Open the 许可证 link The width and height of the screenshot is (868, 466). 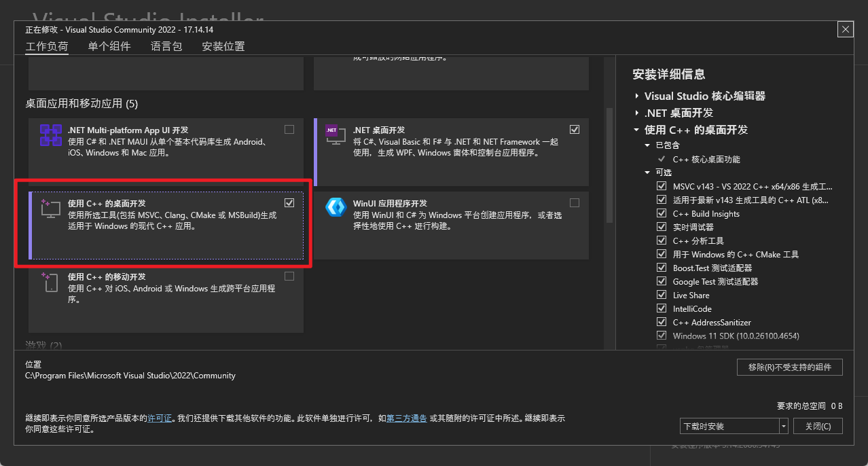(160, 418)
